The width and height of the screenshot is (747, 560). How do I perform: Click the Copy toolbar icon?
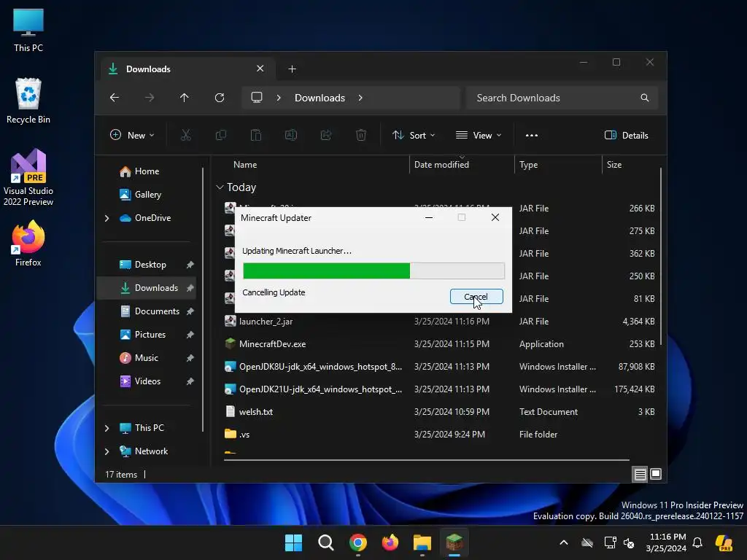pyautogui.click(x=220, y=135)
